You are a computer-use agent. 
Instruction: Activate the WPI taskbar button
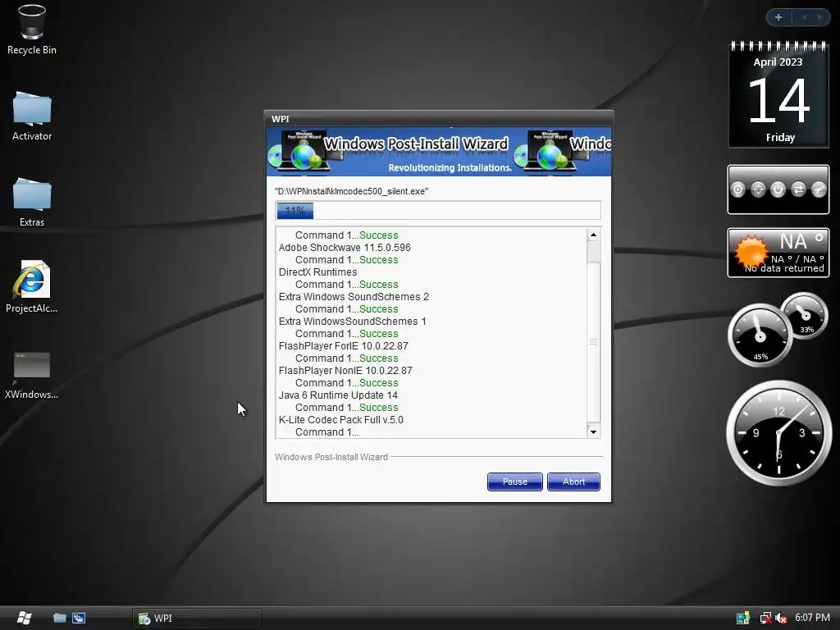197,619
